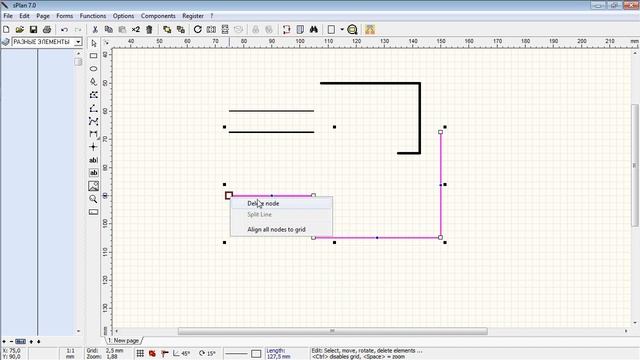The height and width of the screenshot is (360, 640).
Task: Send the selected element to the back
Action: click(x=180, y=29)
